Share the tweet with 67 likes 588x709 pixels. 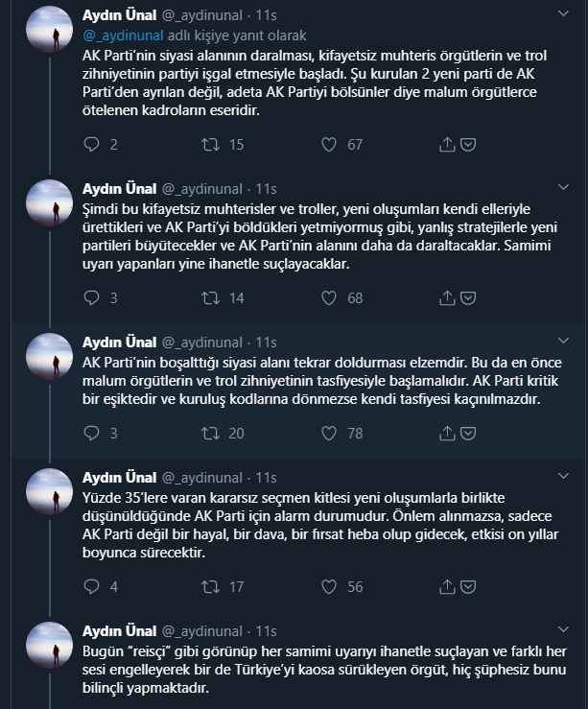point(446,145)
